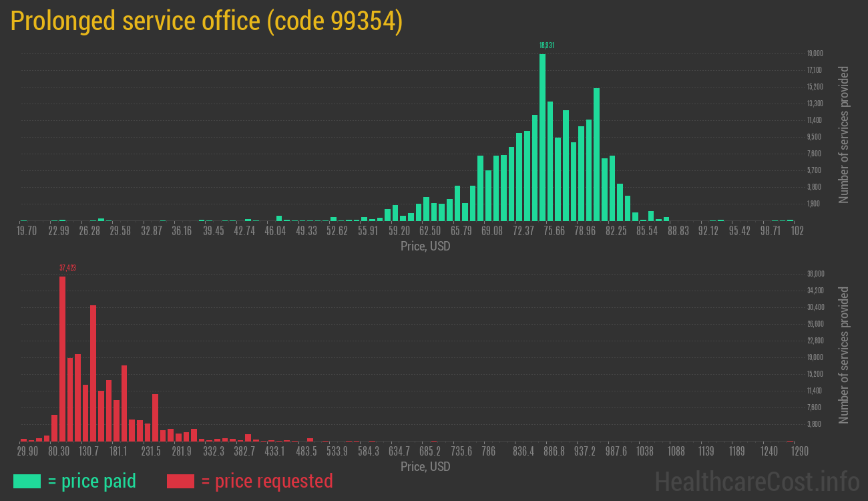The height and width of the screenshot is (501, 868).
Task: Click the 'Price, USD' label under green chart
Action: [425, 246]
